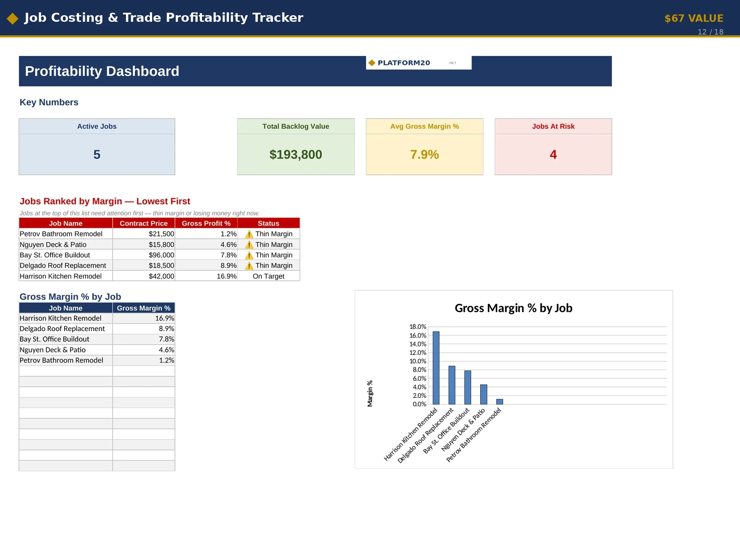Click the Jobs Ranked by Margin heading
The height and width of the screenshot is (560, 740).
[x=105, y=201]
